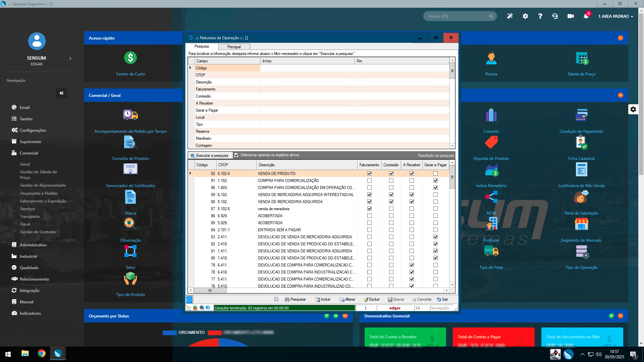The height and width of the screenshot is (362, 644).
Task: Select the Pesquisa tab
Action: pyautogui.click(x=202, y=46)
